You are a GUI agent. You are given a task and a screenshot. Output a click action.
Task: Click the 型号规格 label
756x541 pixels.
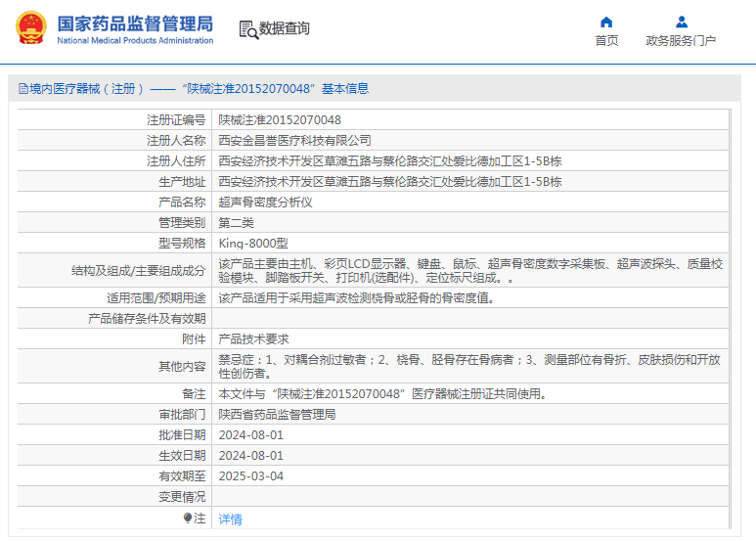[x=182, y=244]
